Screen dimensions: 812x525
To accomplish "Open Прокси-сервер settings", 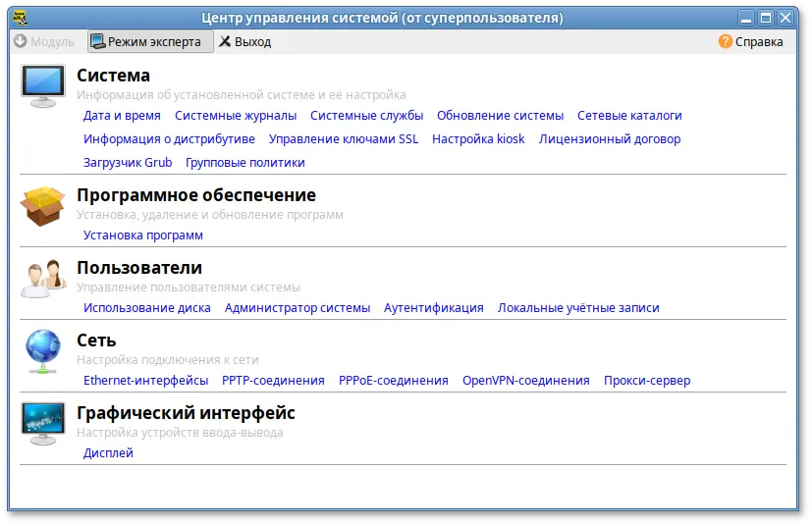I will [x=647, y=381].
